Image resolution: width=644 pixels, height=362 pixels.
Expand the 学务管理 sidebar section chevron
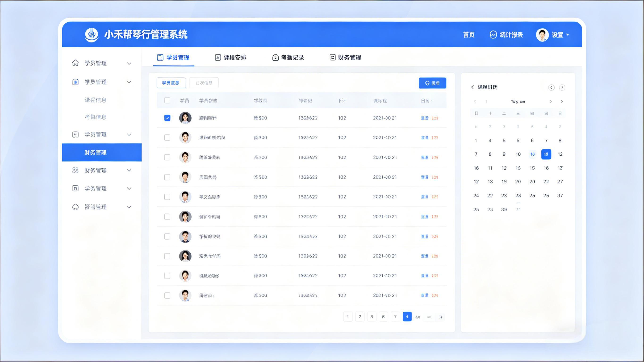click(x=129, y=188)
